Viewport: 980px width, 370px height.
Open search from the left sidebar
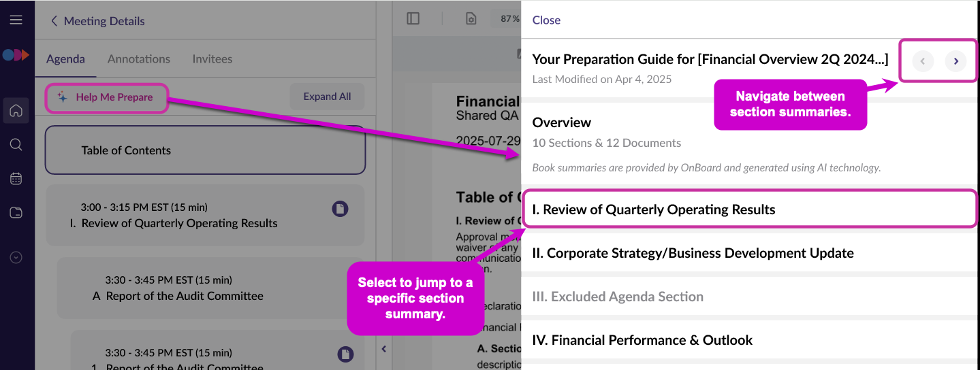click(x=16, y=144)
